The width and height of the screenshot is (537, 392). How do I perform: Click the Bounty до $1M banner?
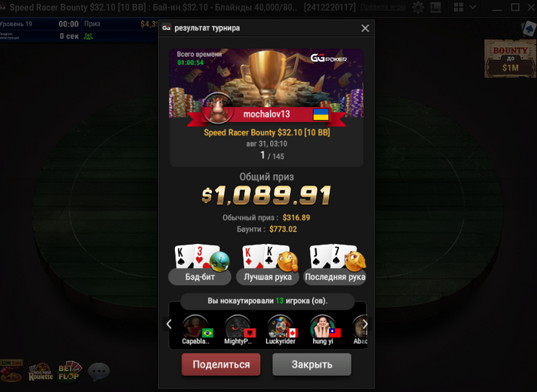(510, 58)
